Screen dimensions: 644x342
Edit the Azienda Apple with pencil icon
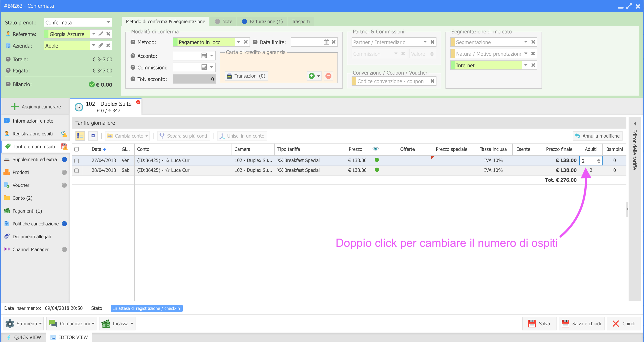[x=101, y=45]
